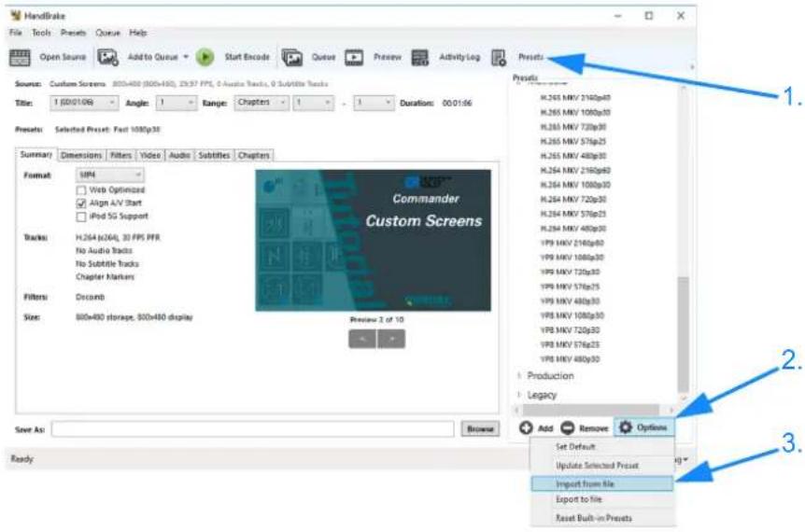Screen dimensions: 805x532
Task: Select the VP9 MKV 2160p60 preset
Action: pos(572,244)
